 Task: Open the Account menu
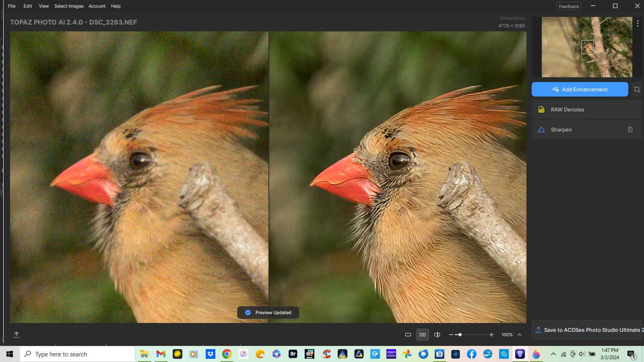97,6
